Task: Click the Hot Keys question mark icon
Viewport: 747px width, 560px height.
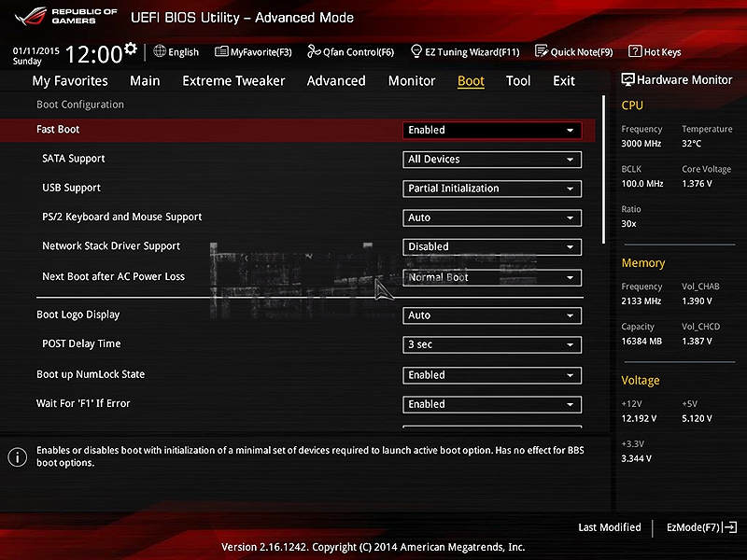Action: pos(635,51)
